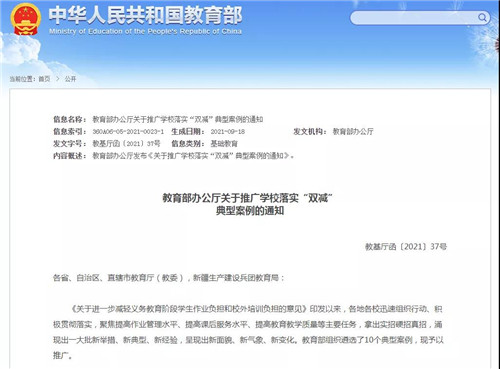Click the Ministry of Education English subtitle
This screenshot has width=500, height=369.
point(145,31)
